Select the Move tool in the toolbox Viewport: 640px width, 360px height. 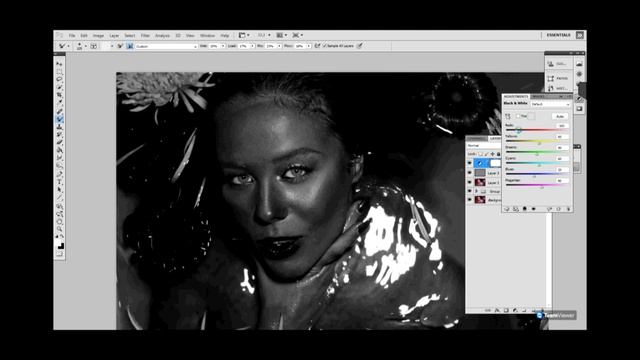coord(60,64)
